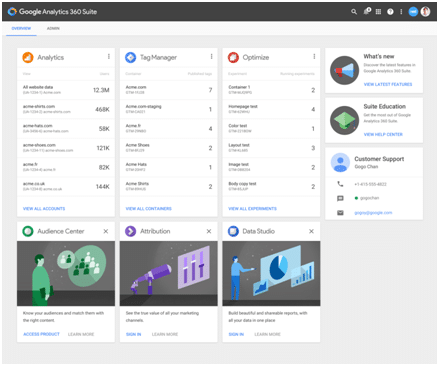This screenshot has width=439, height=366.
Task: Open the Tag Manager card three-dot menu
Action: pyautogui.click(x=211, y=57)
